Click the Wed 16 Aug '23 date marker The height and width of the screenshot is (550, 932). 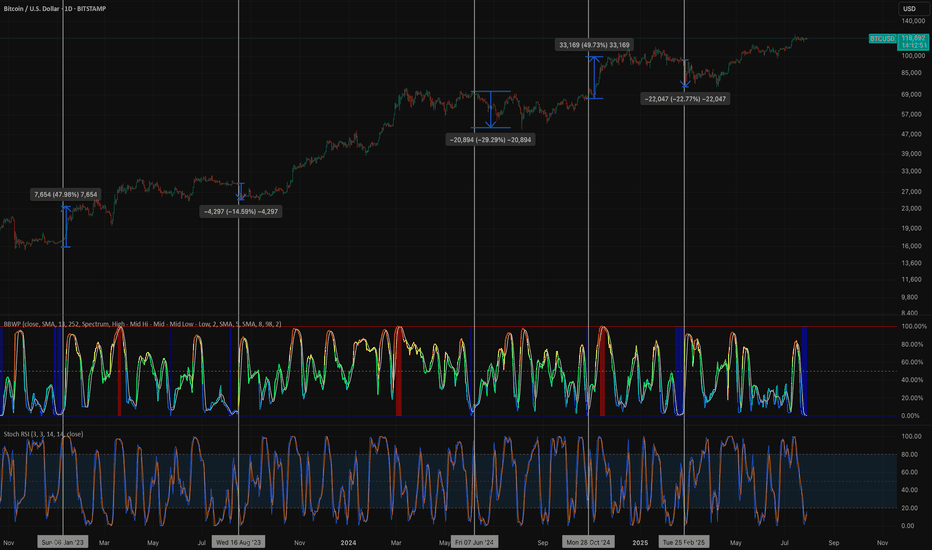pyautogui.click(x=238, y=542)
